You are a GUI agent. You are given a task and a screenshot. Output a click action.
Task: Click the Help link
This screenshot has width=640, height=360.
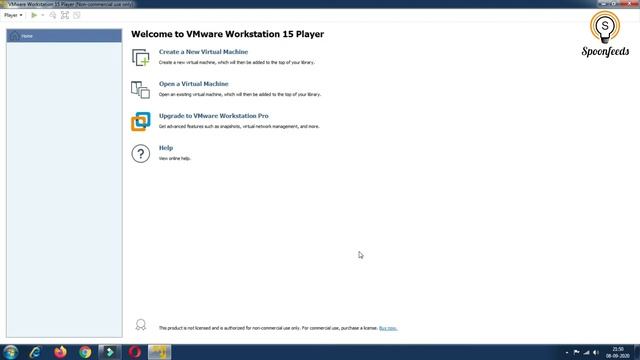click(166, 148)
